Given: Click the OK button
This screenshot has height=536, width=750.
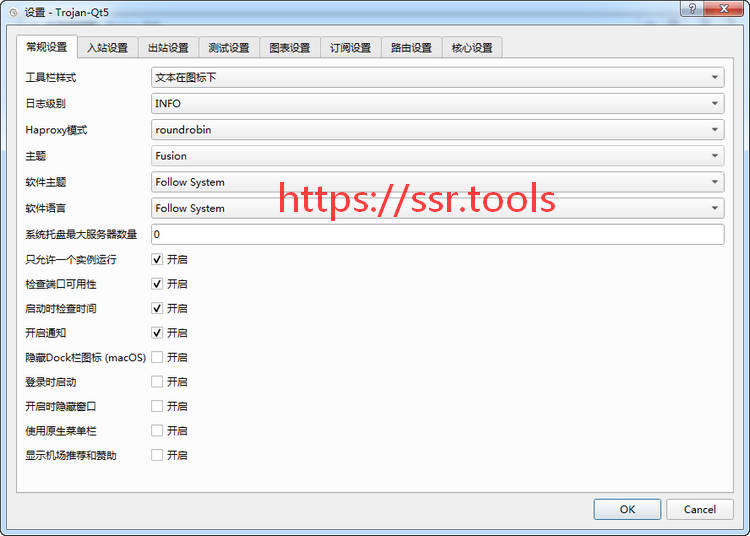Looking at the screenshot, I should [x=627, y=509].
